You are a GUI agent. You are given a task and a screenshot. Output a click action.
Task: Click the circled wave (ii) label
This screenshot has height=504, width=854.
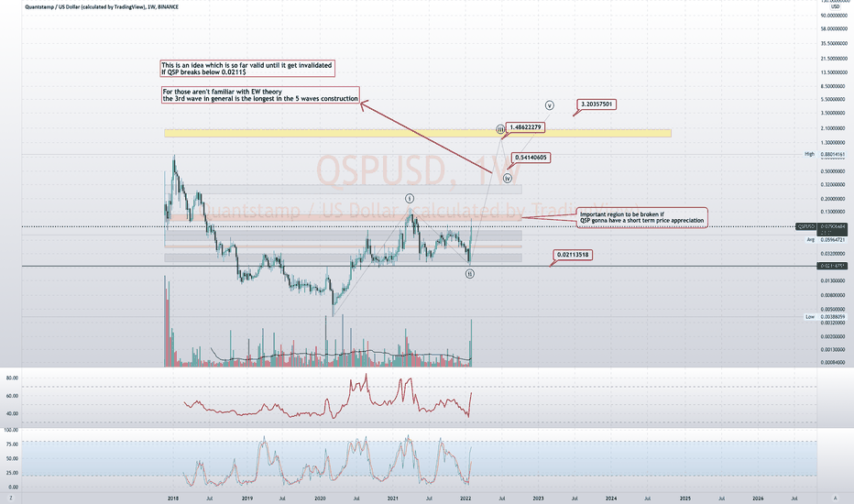(x=470, y=273)
